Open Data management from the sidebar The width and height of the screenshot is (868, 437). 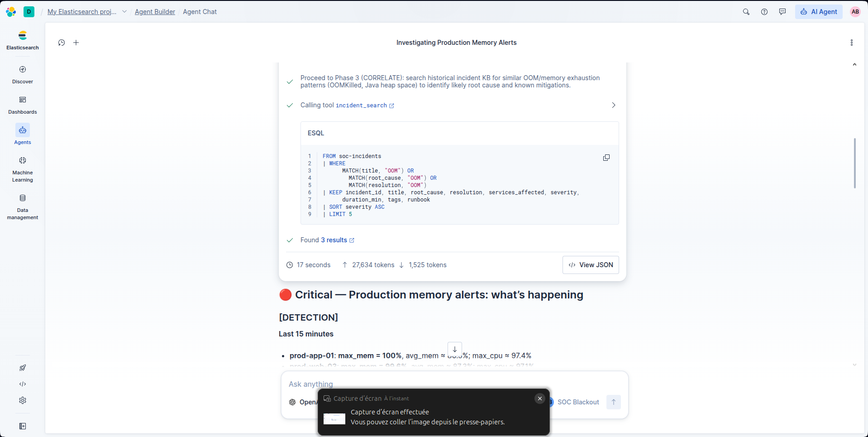(x=23, y=207)
